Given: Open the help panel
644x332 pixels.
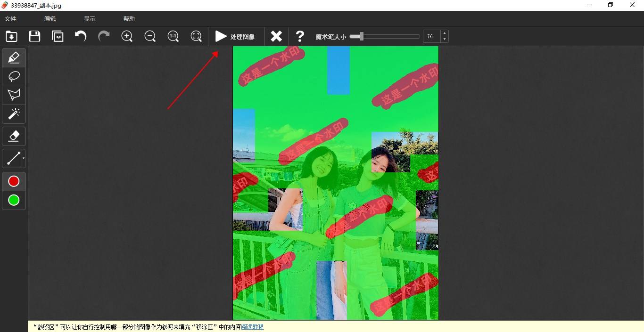Looking at the screenshot, I should coord(300,36).
